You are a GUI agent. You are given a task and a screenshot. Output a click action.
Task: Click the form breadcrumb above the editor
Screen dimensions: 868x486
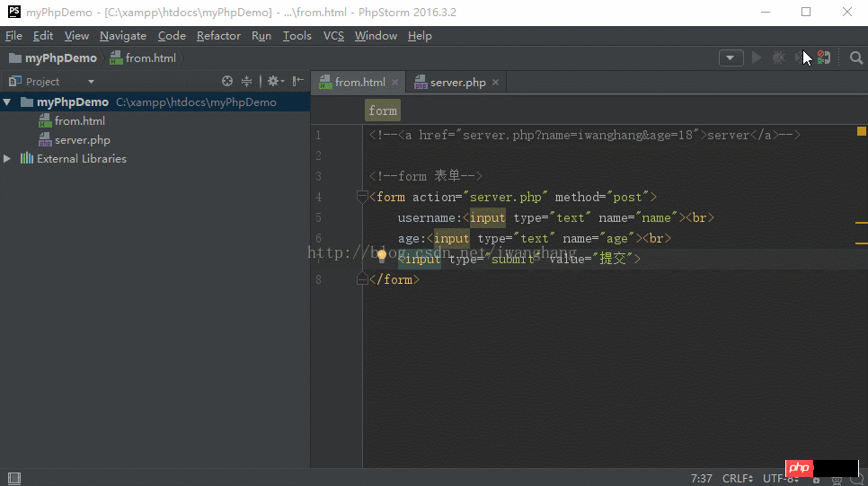383,110
